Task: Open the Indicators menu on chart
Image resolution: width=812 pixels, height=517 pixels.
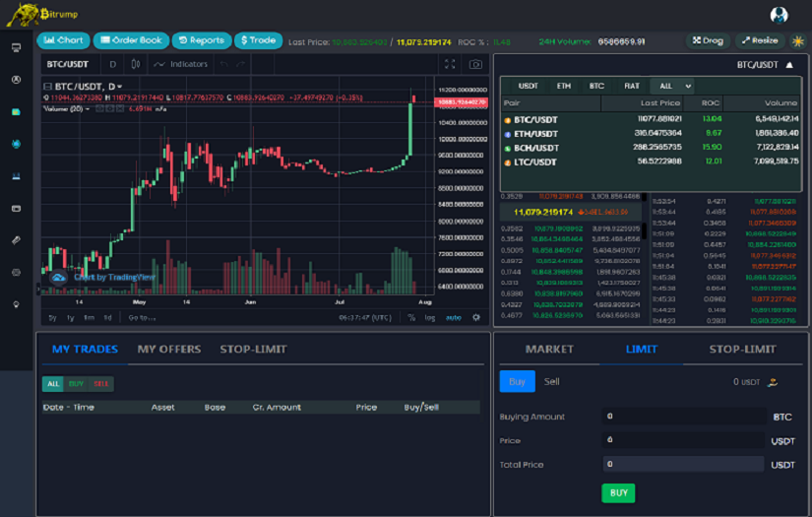Action: click(x=180, y=64)
